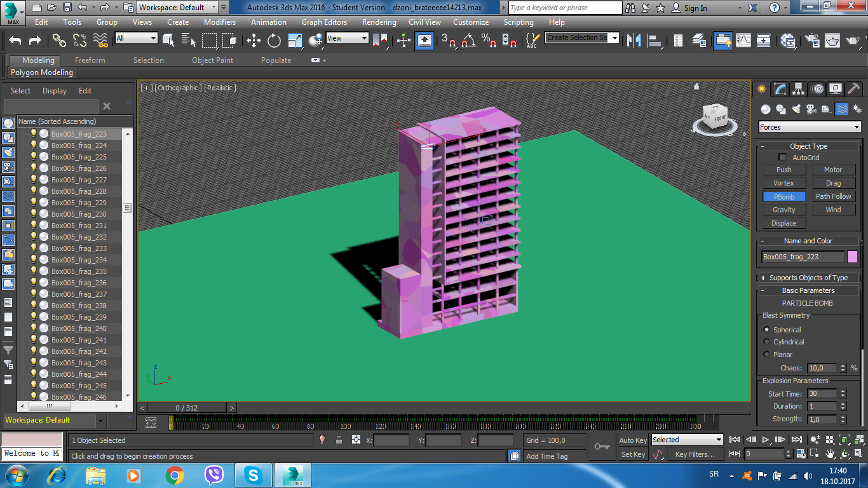Open the Curve Editor from the toolbar
The width and height of the screenshot is (868, 488).
[x=743, y=41]
